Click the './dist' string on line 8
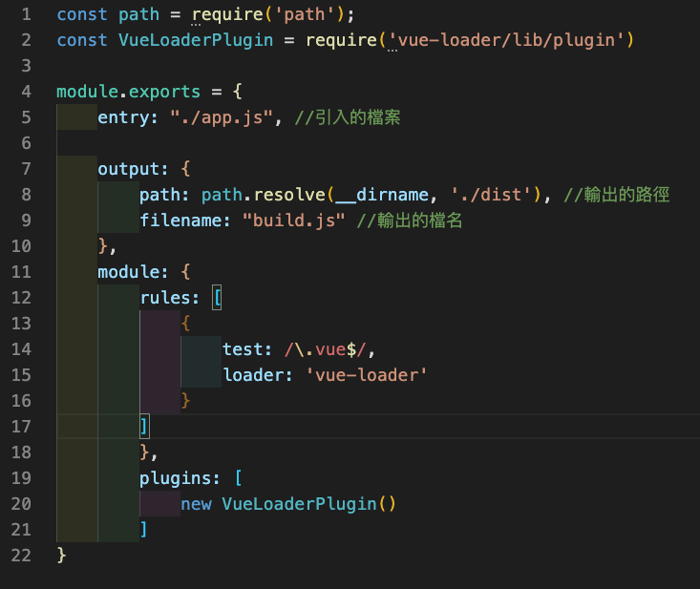The width and height of the screenshot is (700, 589). [x=496, y=195]
